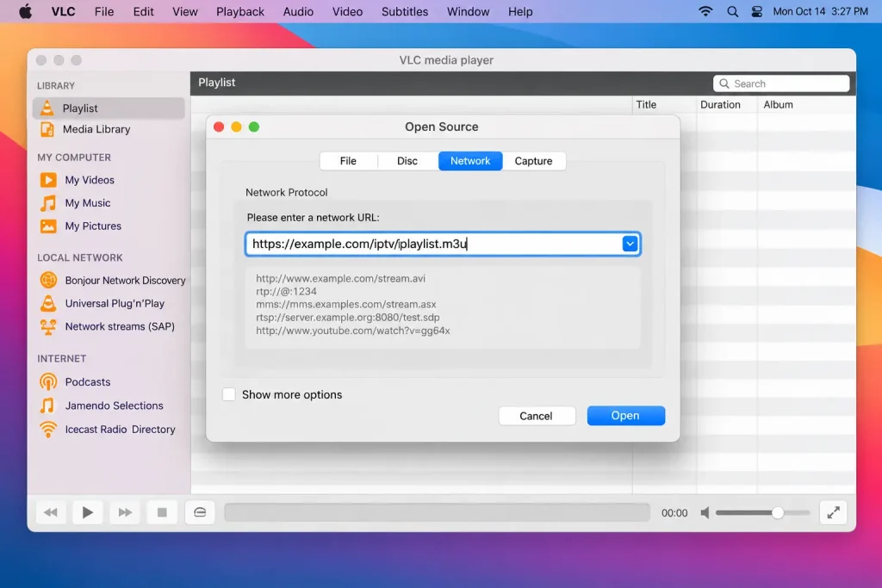
Task: Open Control Center in menu bar
Action: 757,11
